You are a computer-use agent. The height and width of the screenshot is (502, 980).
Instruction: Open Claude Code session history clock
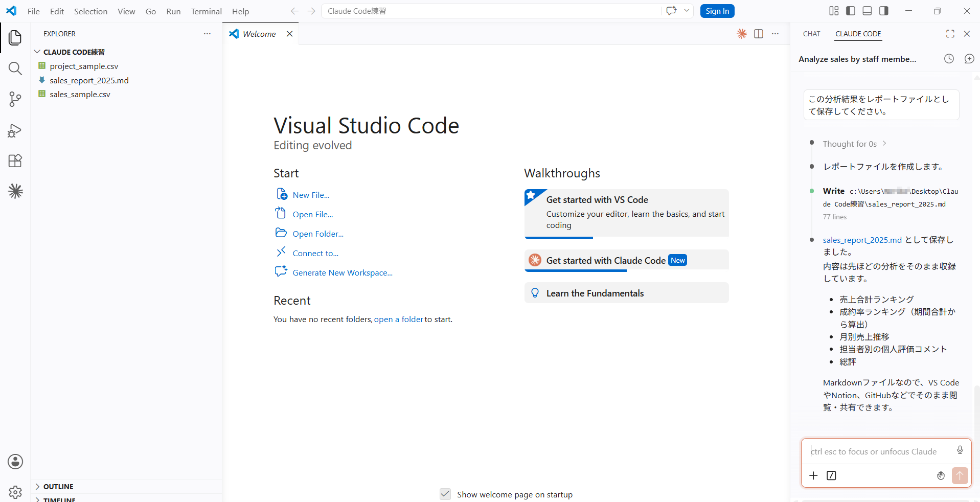(x=949, y=59)
